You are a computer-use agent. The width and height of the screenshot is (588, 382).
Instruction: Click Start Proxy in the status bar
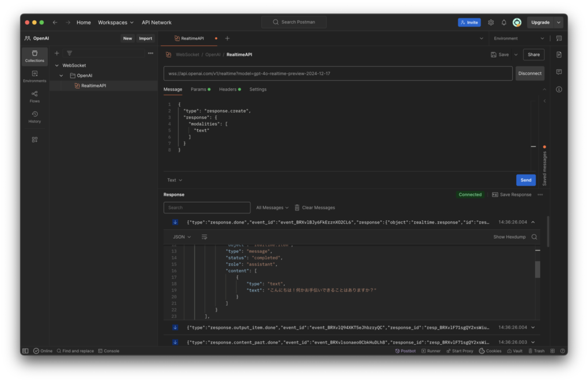(460, 351)
